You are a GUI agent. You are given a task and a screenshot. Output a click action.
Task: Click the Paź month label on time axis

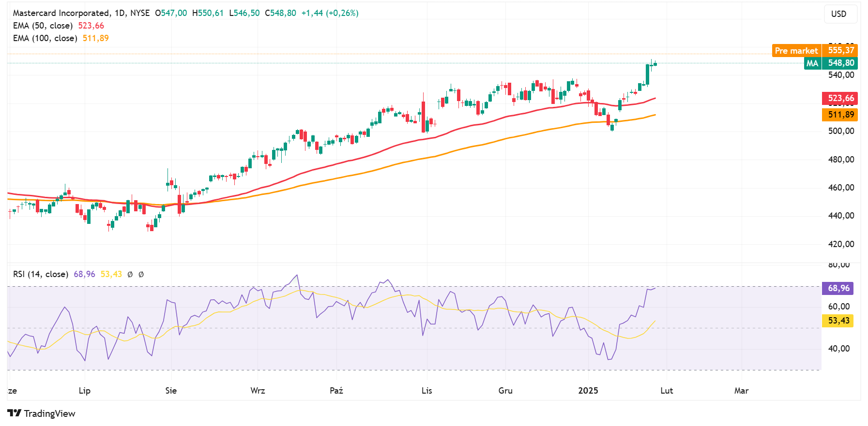point(336,391)
